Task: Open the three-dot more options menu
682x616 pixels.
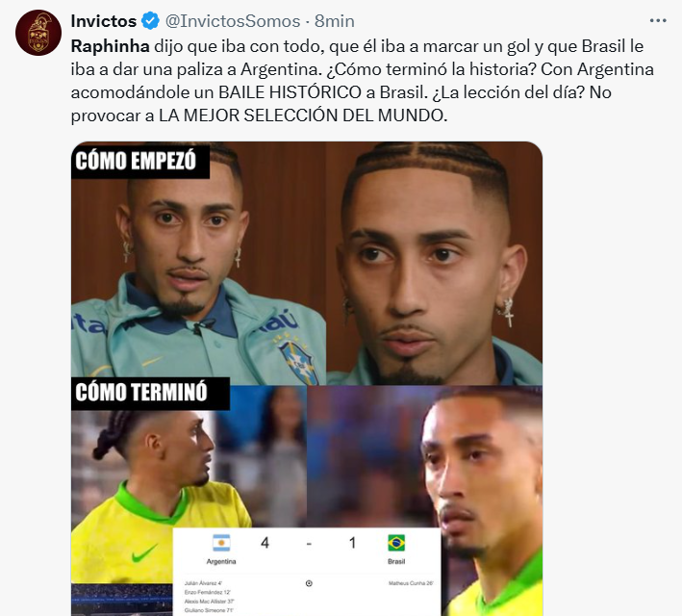Action: [x=658, y=20]
